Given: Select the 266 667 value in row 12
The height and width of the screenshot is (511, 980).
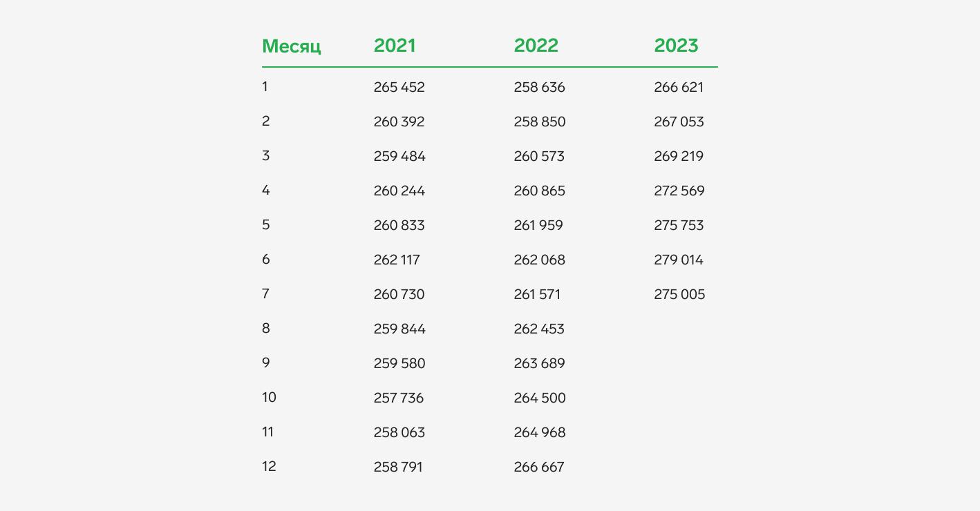Looking at the screenshot, I should click(539, 467).
